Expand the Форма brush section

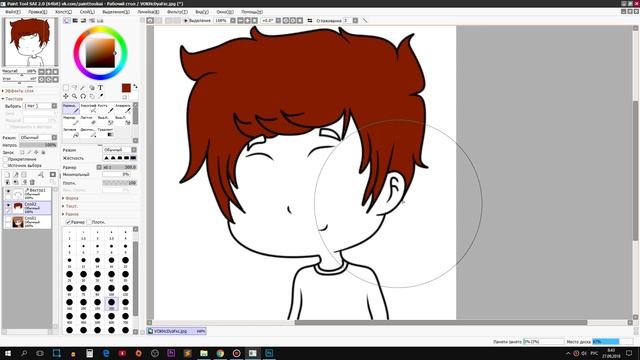click(x=71, y=198)
